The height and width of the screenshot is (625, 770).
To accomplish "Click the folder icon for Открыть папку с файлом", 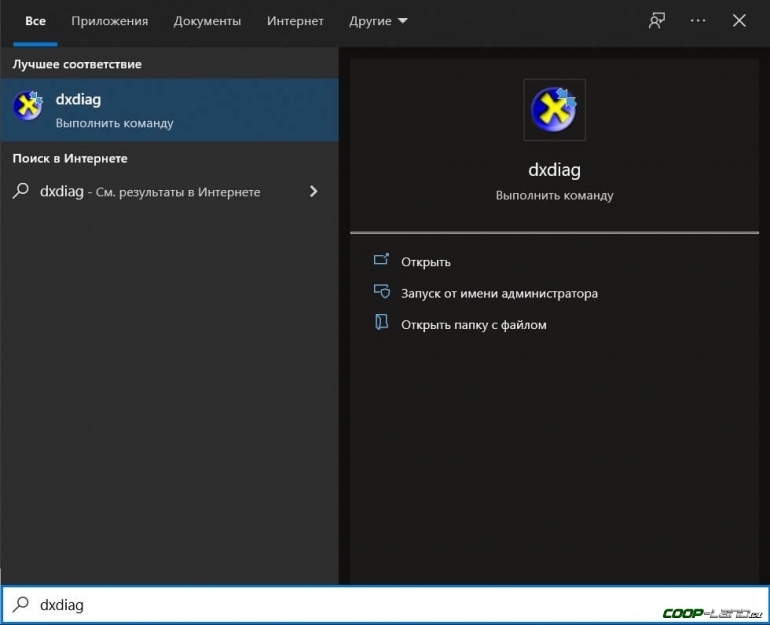I will tap(381, 324).
